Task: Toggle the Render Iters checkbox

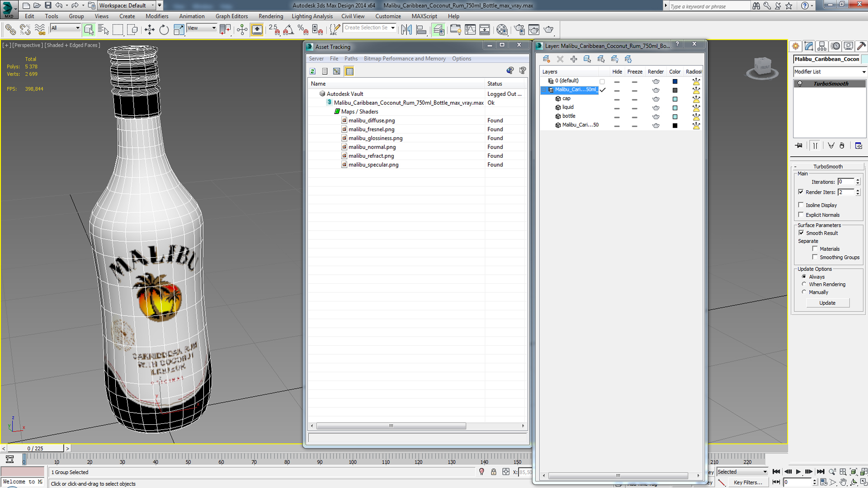Action: tap(801, 192)
